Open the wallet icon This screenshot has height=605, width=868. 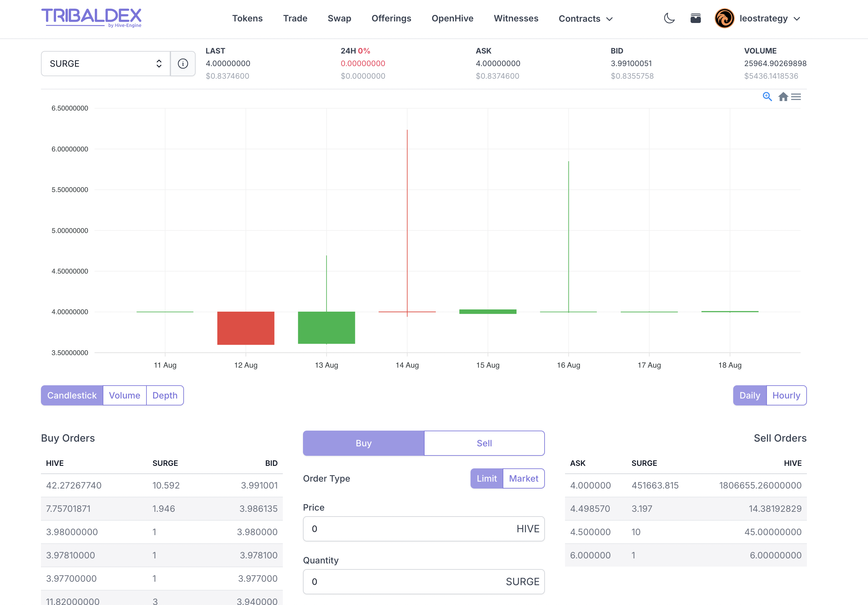click(695, 18)
